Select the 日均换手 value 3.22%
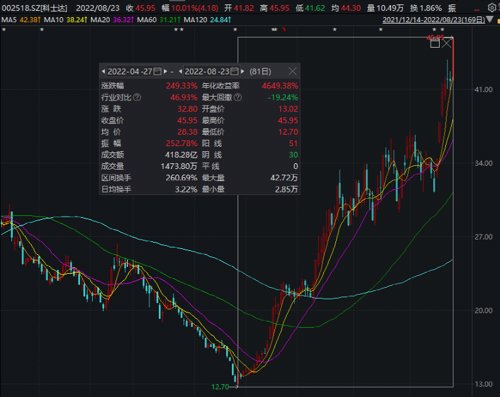This screenshot has height=397, width=500. [186, 189]
